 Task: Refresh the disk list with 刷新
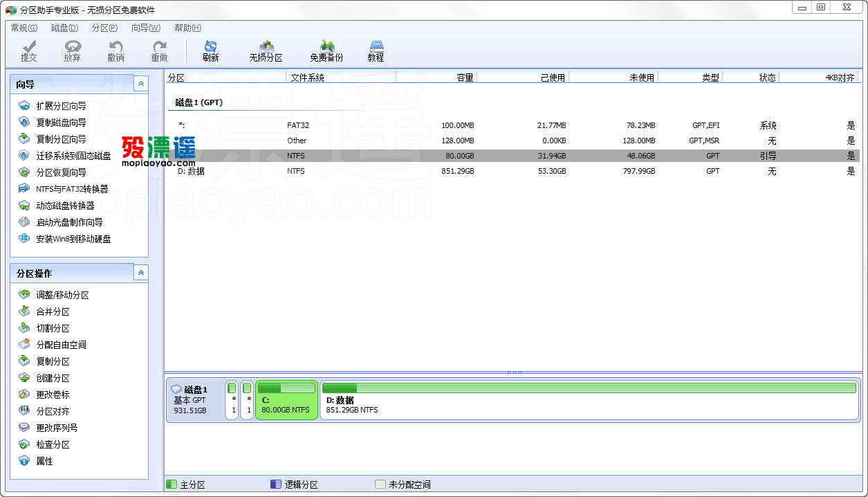[211, 51]
